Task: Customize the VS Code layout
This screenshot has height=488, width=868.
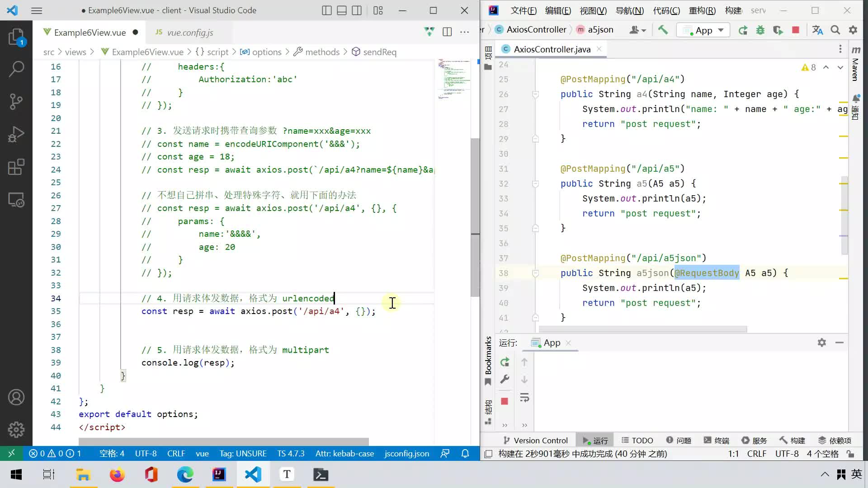Action: click(x=378, y=10)
